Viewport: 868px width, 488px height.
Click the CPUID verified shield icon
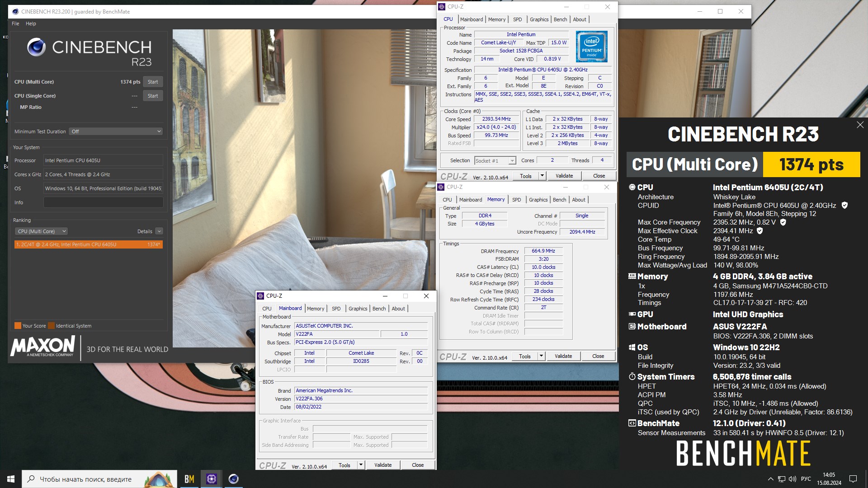click(x=844, y=205)
